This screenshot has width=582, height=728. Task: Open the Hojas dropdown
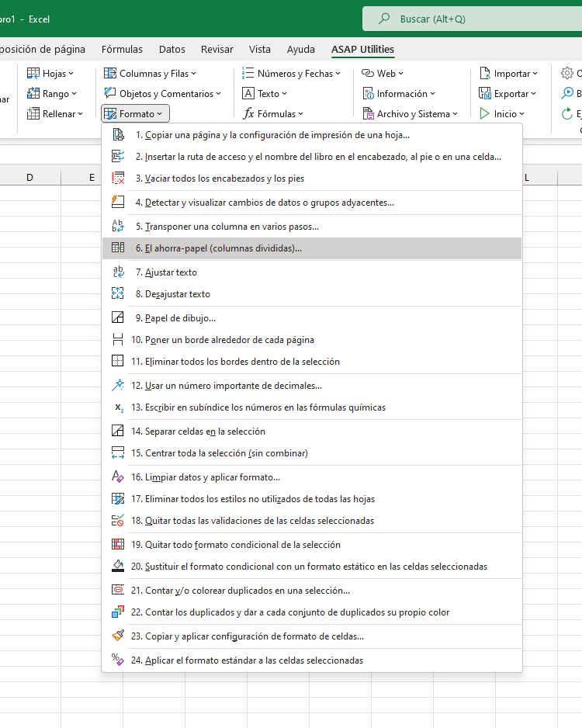[50, 74]
